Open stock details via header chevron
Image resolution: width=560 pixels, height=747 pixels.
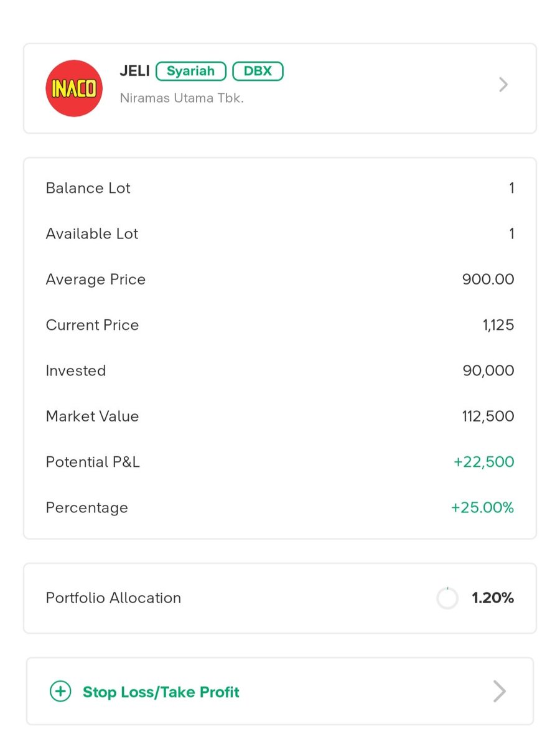[x=503, y=85]
